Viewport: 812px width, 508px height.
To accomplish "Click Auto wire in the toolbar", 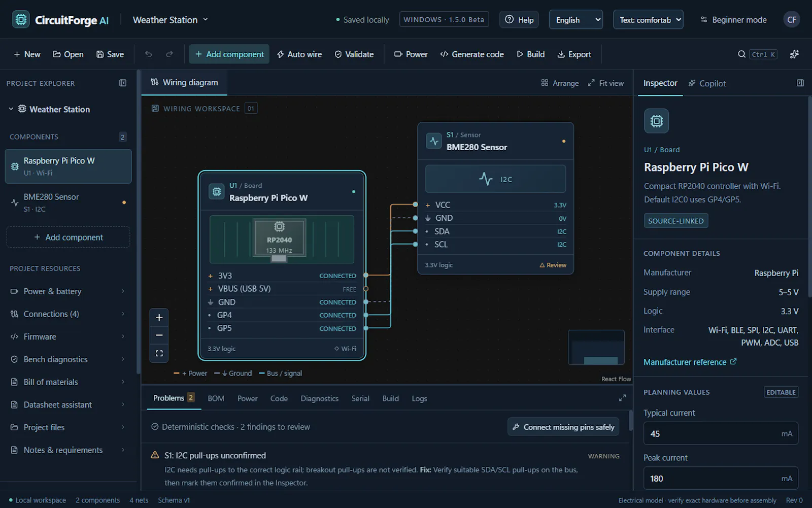I will (x=299, y=54).
